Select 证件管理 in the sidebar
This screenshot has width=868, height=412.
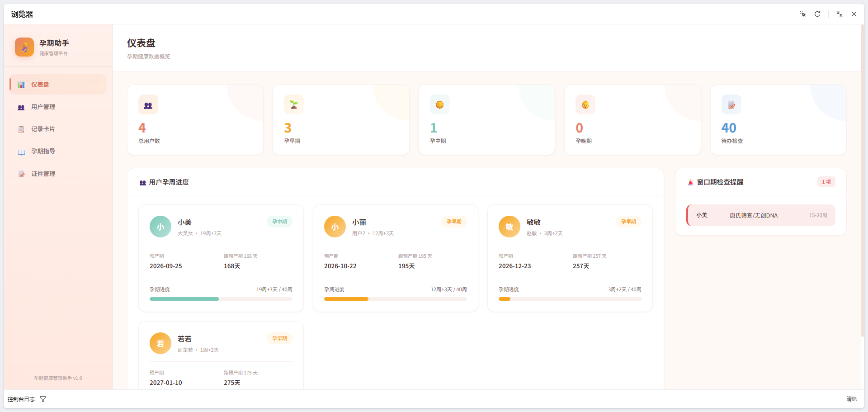coord(43,174)
